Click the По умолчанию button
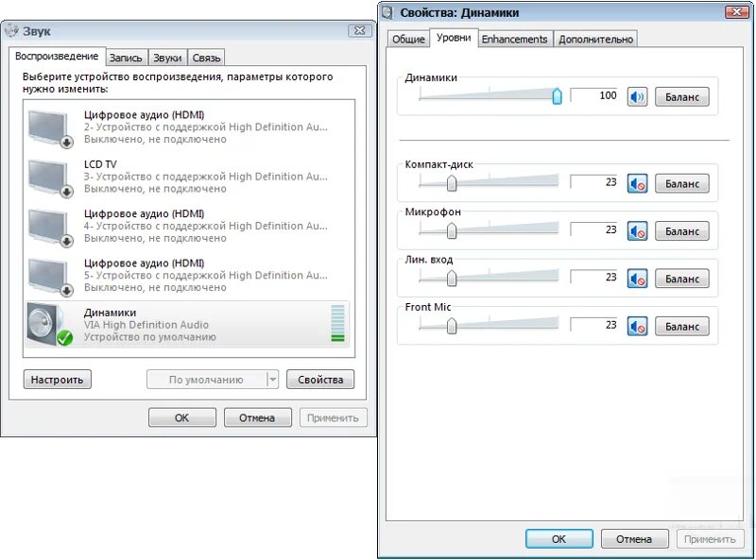 coord(206,380)
